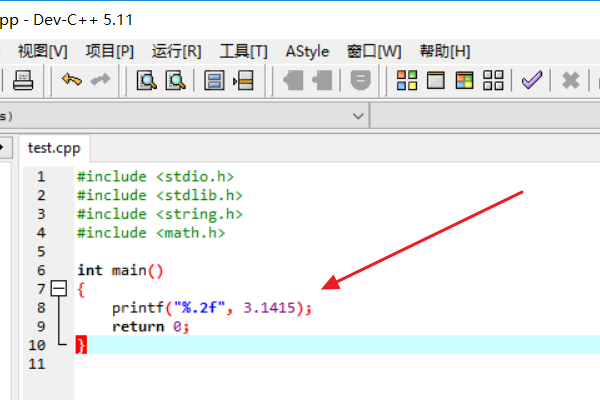This screenshot has width=600, height=400.
Task: Open the AStyle menu
Action: [x=307, y=51]
